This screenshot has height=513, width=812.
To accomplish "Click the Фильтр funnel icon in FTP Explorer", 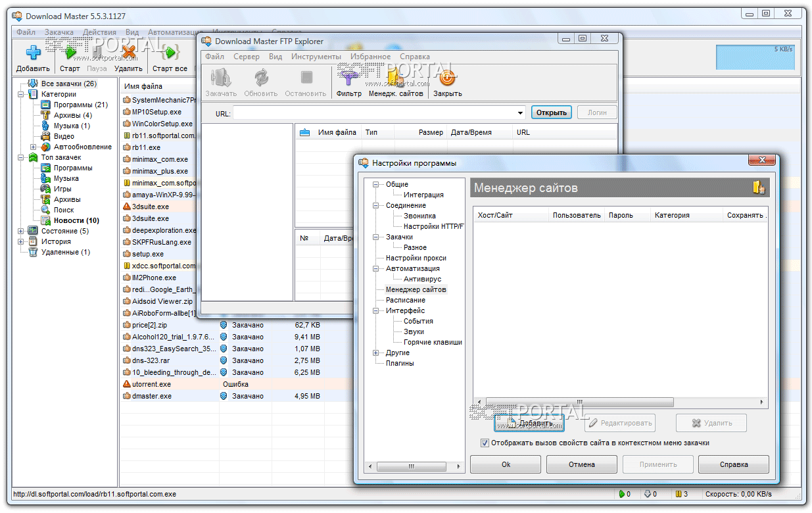I will pyautogui.click(x=349, y=78).
